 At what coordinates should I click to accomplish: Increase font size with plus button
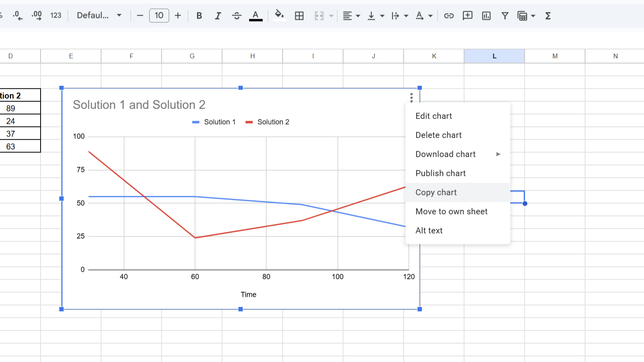(x=178, y=16)
